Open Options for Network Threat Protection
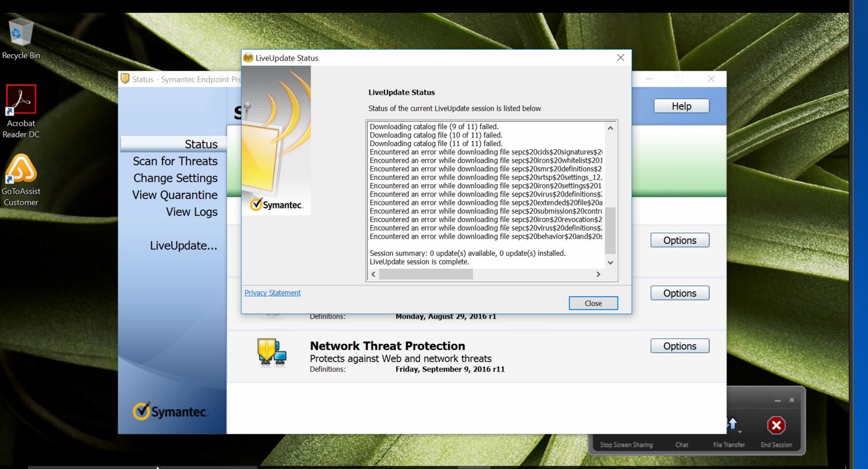 679,345
